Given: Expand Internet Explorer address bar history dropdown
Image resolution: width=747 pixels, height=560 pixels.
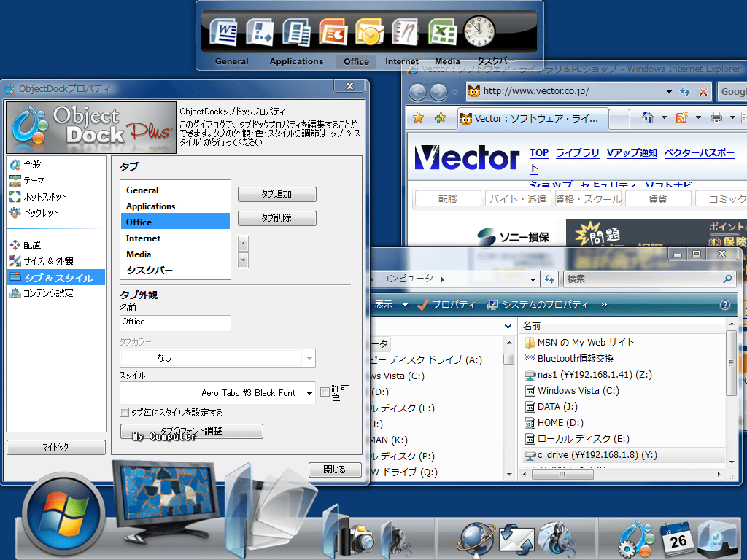Looking at the screenshot, I should coord(669,91).
